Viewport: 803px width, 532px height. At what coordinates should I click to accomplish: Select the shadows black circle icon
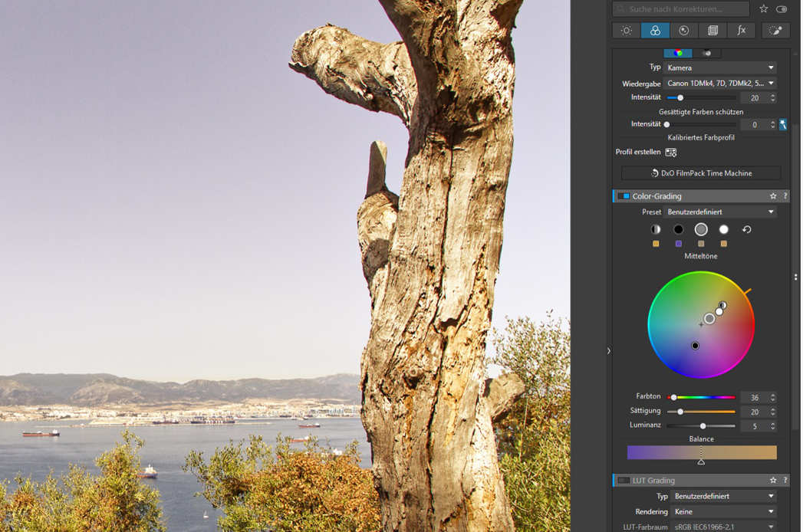(x=679, y=229)
